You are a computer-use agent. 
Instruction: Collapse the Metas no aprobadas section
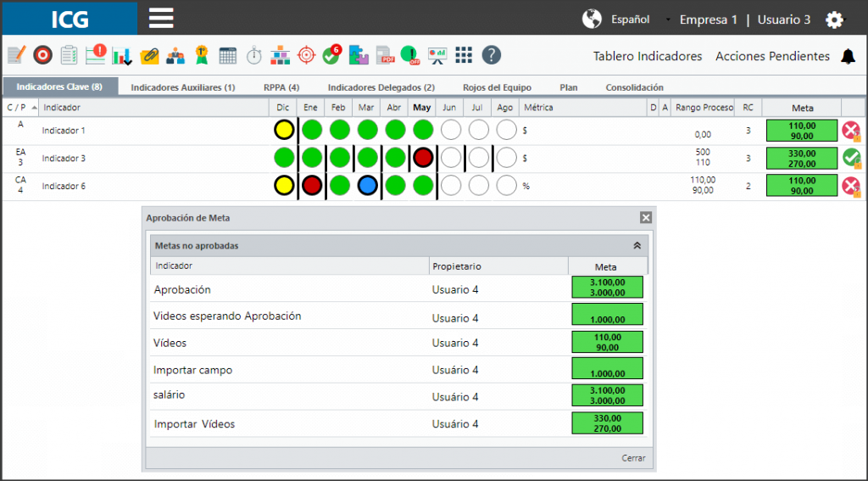tap(637, 245)
